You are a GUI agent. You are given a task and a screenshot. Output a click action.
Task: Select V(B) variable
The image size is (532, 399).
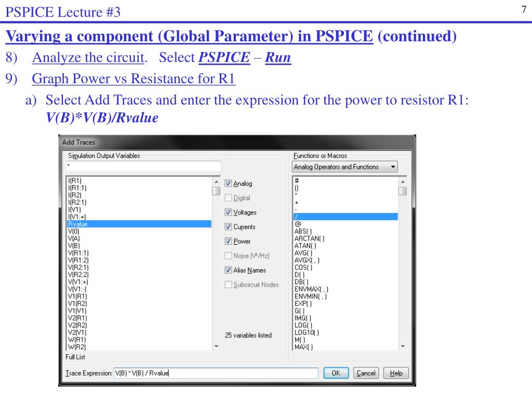pyautogui.click(x=74, y=246)
